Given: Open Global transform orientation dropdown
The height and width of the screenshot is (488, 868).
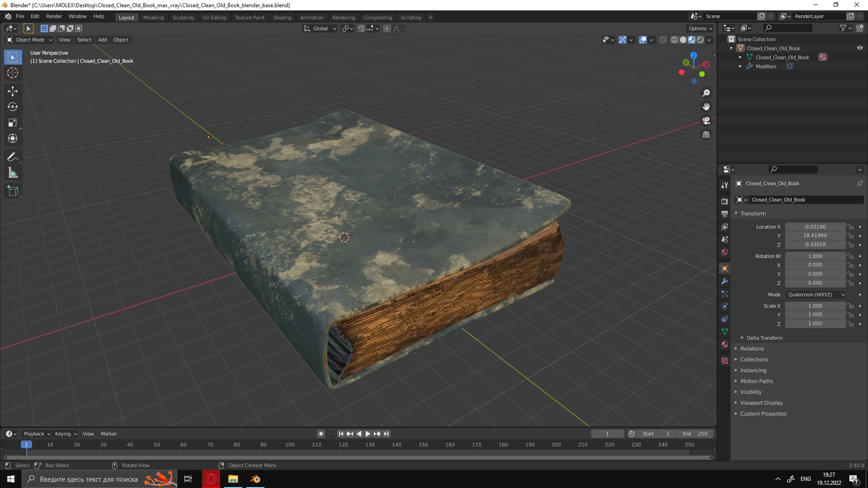Looking at the screenshot, I should coord(320,28).
